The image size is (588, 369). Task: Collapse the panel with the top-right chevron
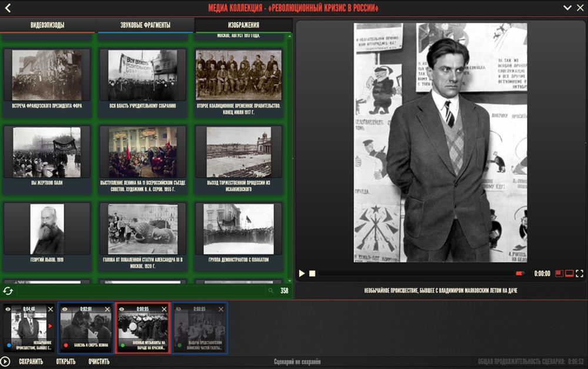coord(567,8)
